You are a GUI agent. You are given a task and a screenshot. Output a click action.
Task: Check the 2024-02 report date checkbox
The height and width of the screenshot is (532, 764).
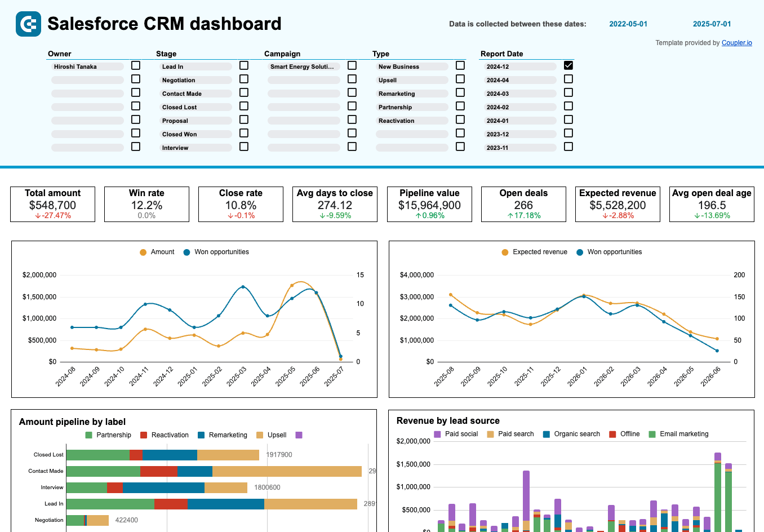click(568, 106)
